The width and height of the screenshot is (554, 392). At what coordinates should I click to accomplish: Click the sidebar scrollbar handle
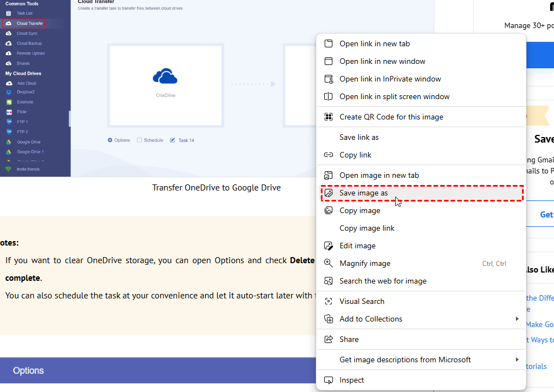point(69,118)
